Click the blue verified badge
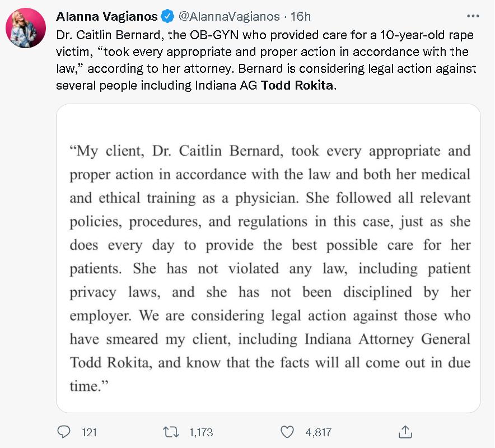Screen dimensions: 495x448 [x=167, y=16]
